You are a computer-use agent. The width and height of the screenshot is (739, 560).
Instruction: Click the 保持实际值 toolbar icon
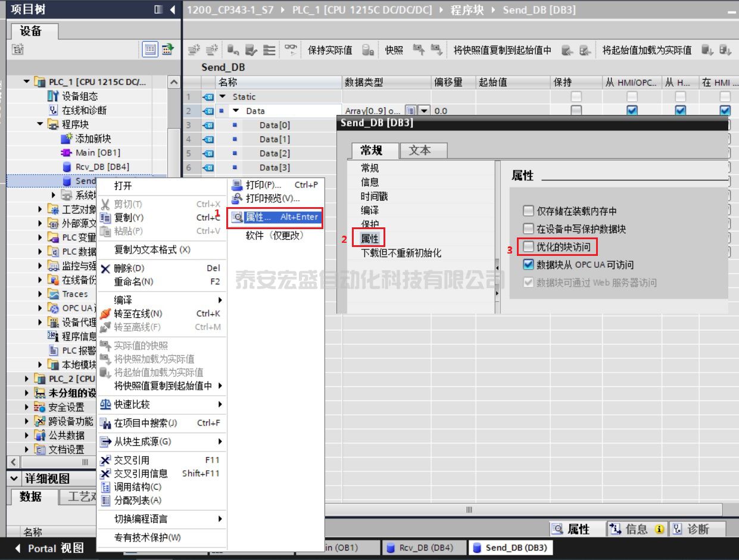[x=368, y=51]
